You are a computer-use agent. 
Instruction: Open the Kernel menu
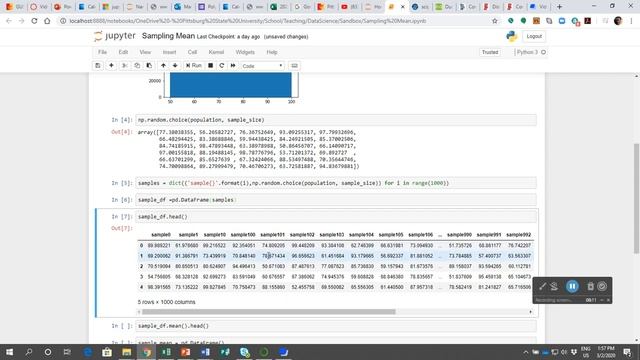[x=216, y=52]
